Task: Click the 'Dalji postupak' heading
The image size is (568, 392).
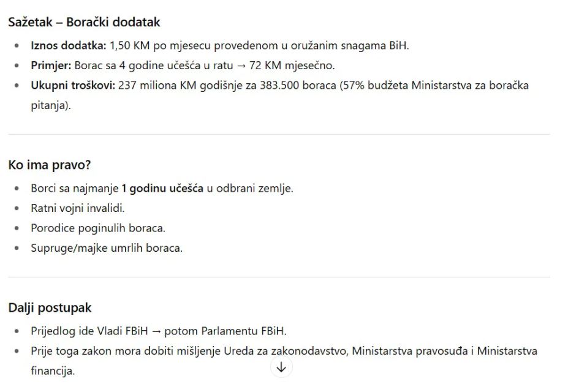Action: click(50, 307)
